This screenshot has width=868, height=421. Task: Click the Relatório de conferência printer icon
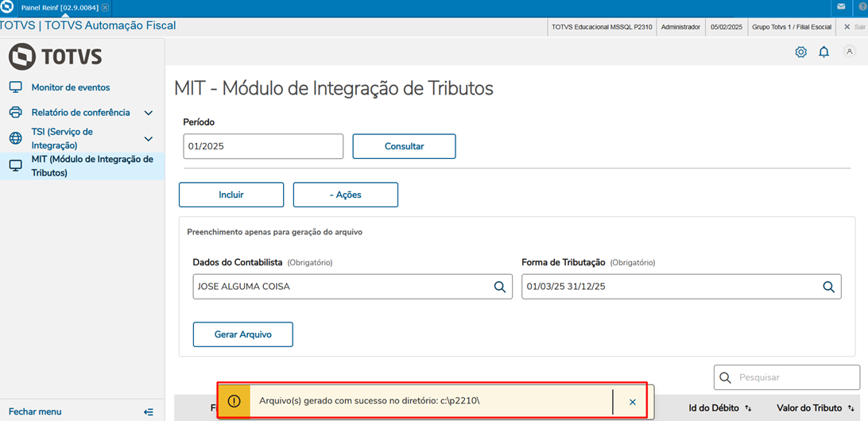[x=16, y=112]
